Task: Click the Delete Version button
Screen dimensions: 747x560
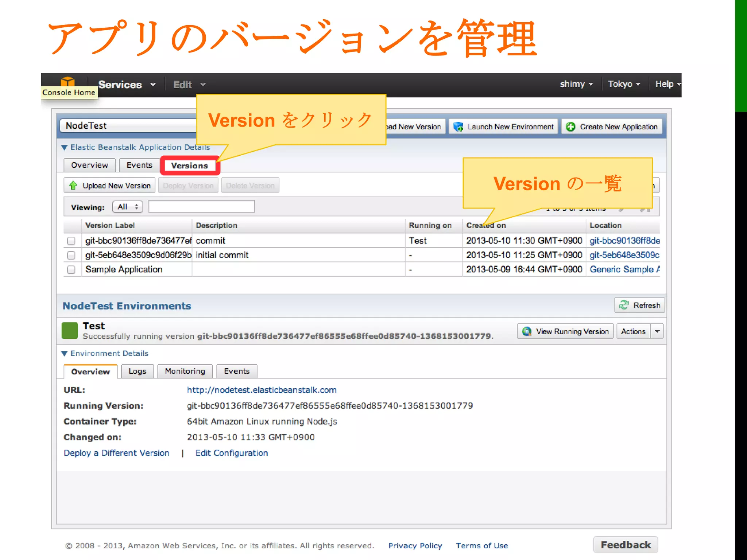Action: point(250,185)
